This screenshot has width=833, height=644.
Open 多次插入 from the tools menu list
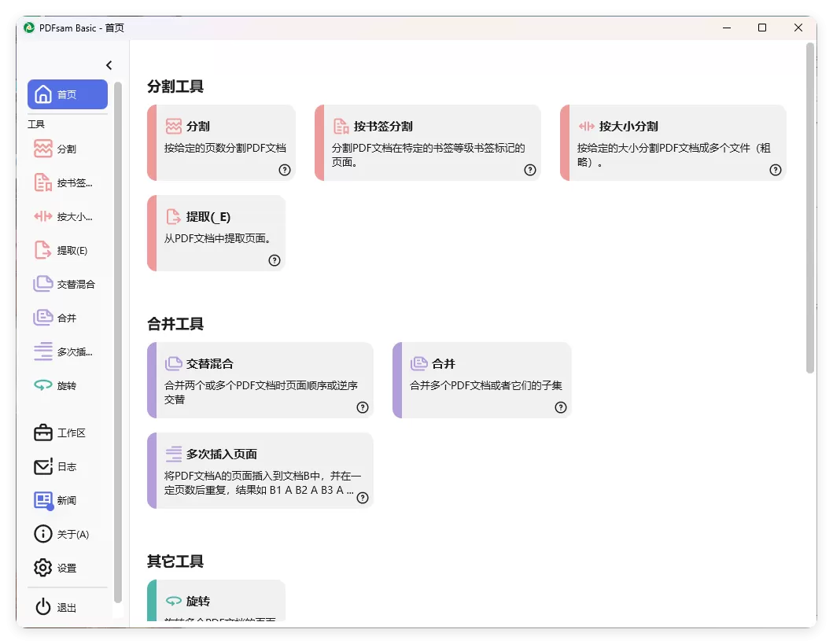pos(43,351)
